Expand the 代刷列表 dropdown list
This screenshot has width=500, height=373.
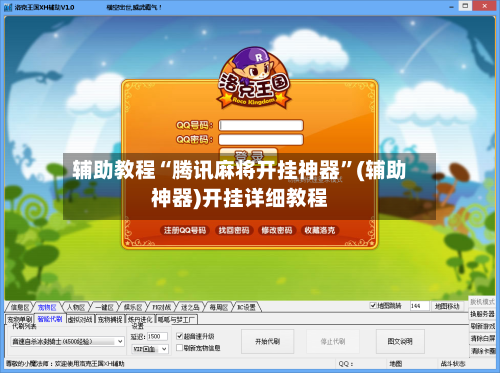click(x=67, y=341)
